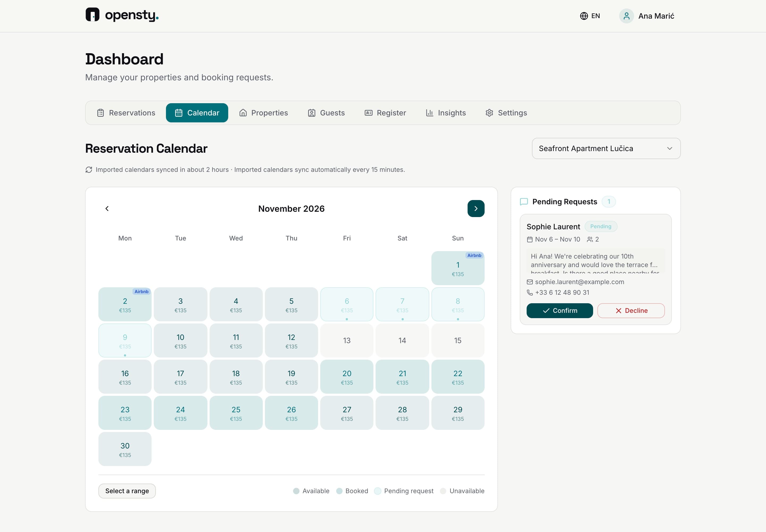Click the Pending Requests count badge 1
Viewport: 766px width, 532px height.
point(609,202)
